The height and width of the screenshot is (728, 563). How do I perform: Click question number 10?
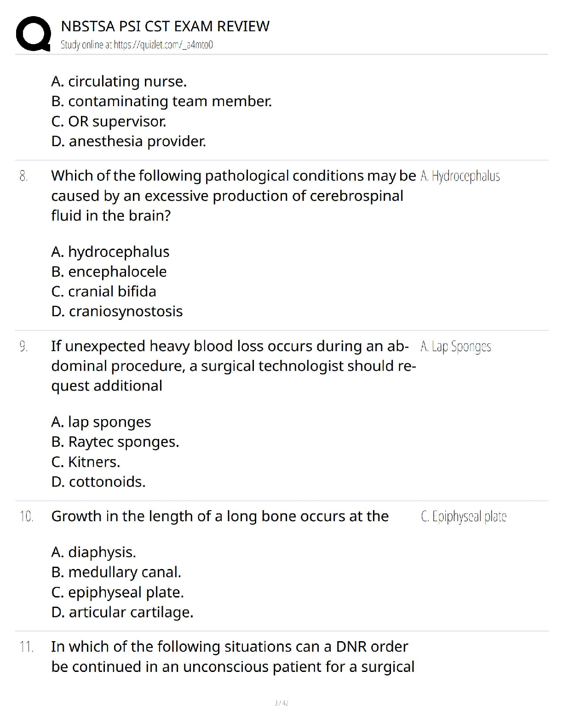(x=26, y=517)
